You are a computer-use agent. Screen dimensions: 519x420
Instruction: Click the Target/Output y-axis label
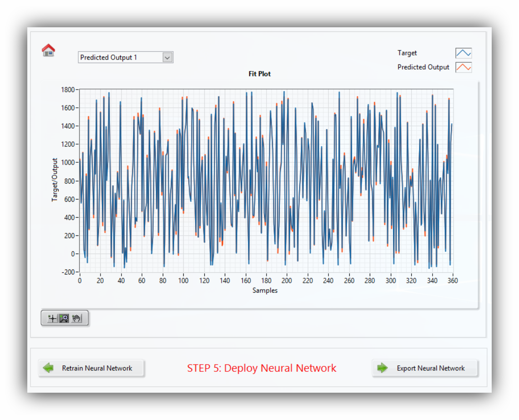pyautogui.click(x=55, y=180)
